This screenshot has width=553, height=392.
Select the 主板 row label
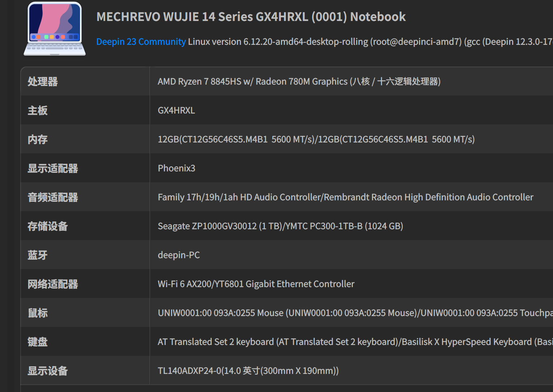tap(38, 110)
